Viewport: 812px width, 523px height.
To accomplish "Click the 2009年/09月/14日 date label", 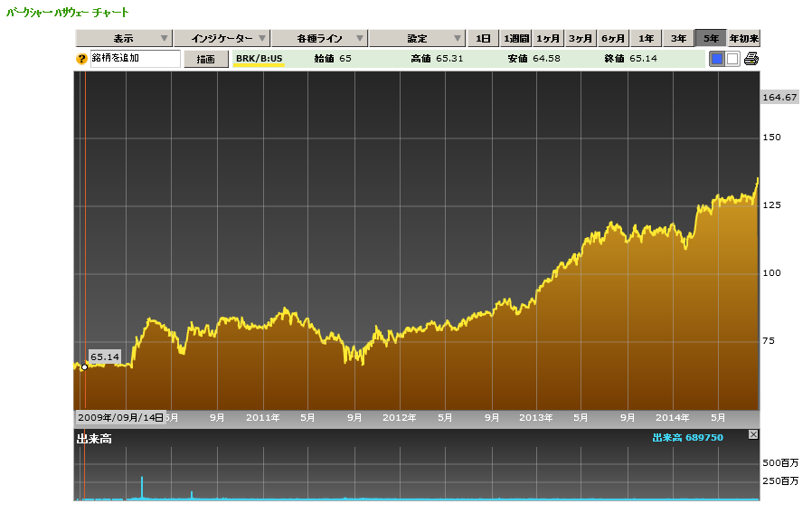I will [x=120, y=417].
